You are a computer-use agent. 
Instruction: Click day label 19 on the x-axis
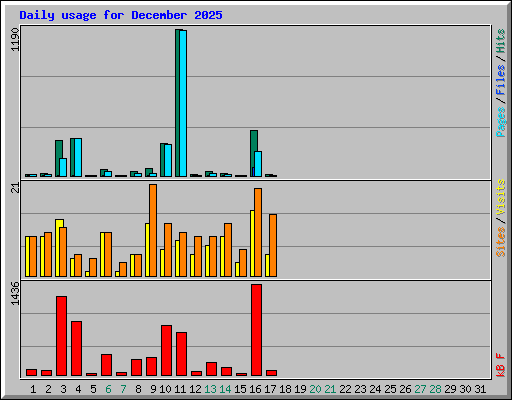(x=300, y=389)
